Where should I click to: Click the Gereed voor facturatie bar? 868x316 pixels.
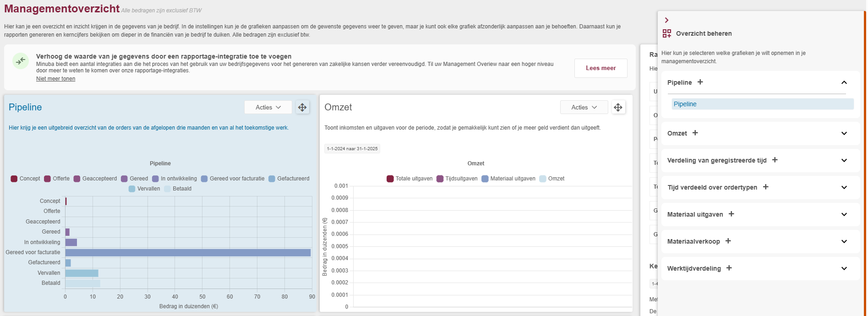click(x=188, y=252)
